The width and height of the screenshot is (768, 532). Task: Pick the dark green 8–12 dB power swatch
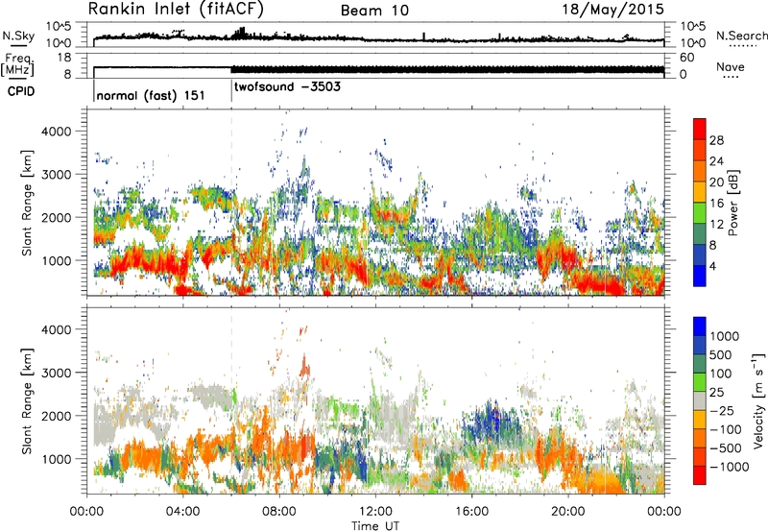point(700,234)
